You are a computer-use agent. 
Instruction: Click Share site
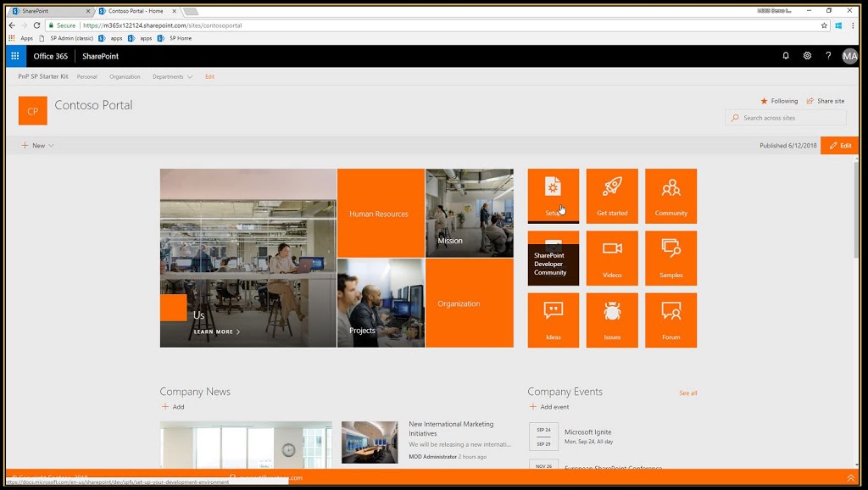[x=826, y=101]
